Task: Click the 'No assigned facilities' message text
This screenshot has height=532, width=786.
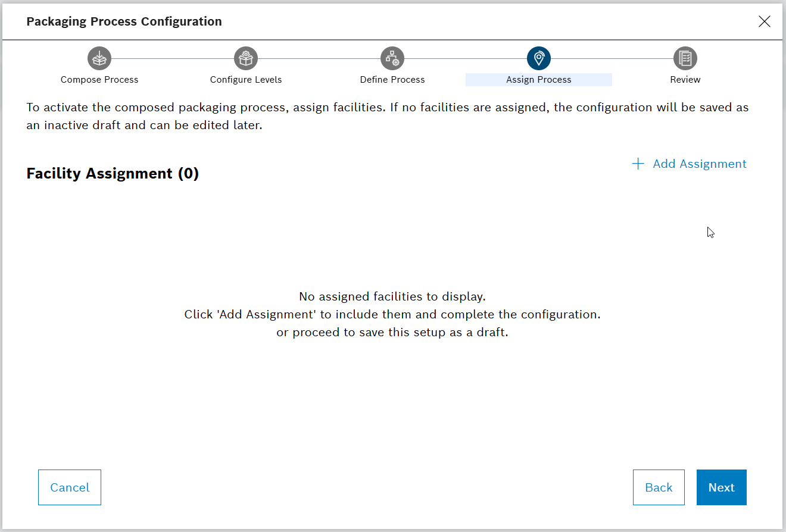Action: (392, 296)
